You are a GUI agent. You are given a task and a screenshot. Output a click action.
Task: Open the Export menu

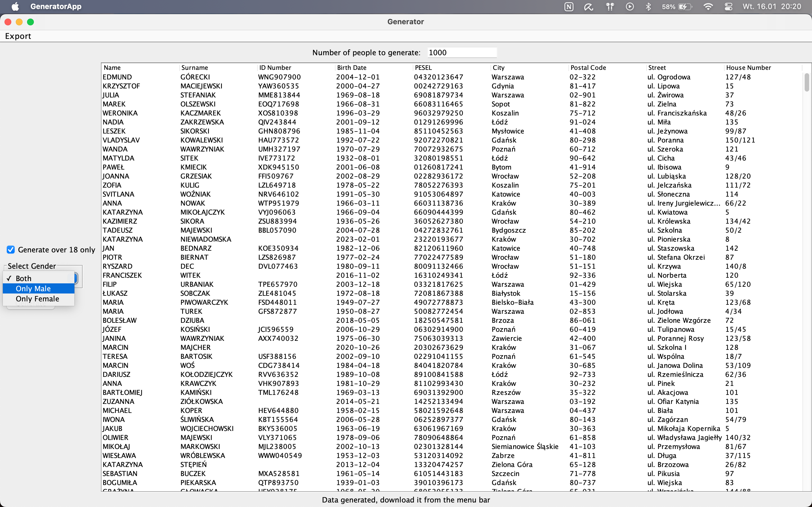point(18,36)
